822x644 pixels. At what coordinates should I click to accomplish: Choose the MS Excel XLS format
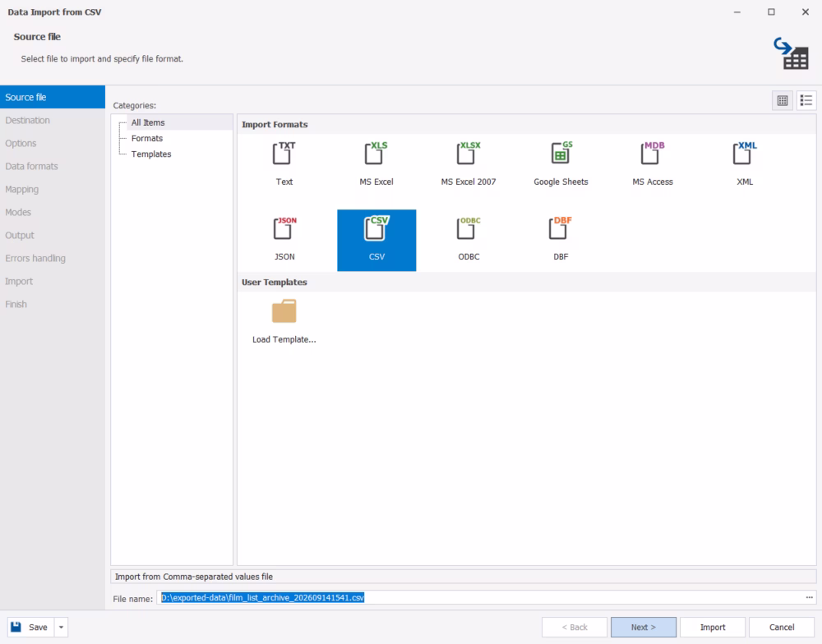coord(376,154)
